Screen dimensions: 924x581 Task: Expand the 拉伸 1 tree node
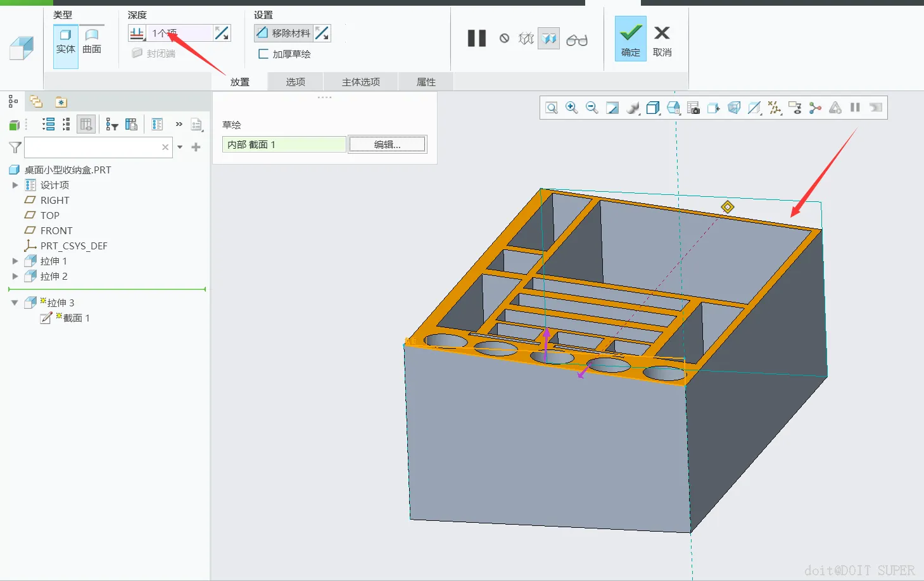point(15,261)
